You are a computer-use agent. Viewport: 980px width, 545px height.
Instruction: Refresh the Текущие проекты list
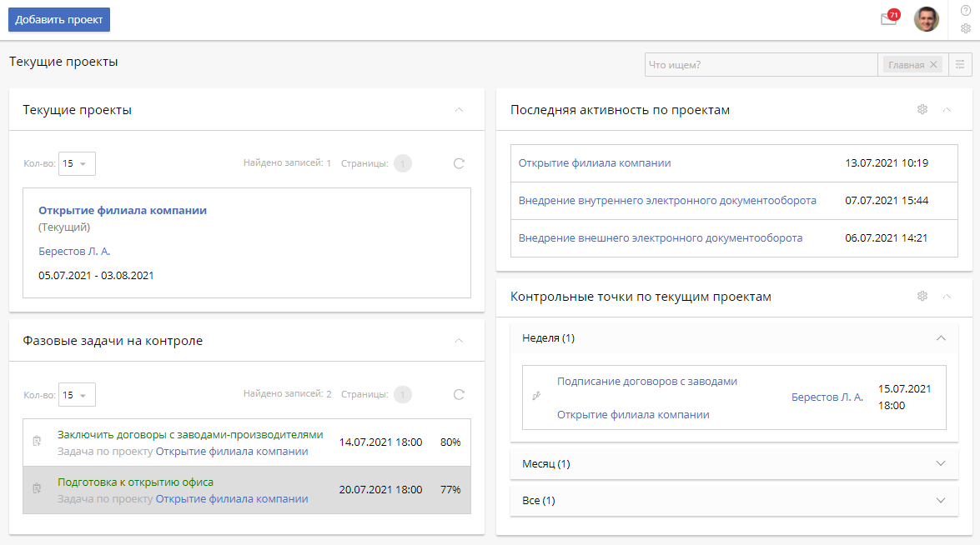tap(459, 163)
